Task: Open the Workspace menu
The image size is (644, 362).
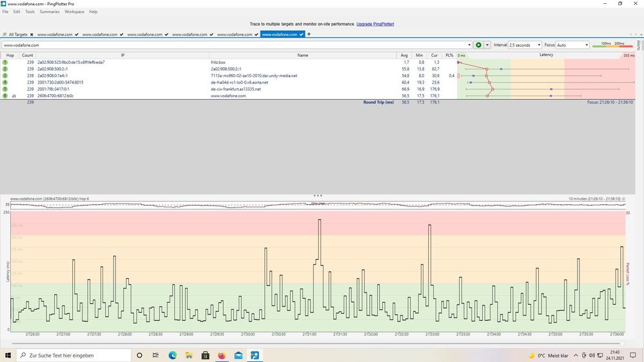Action: 74,12
